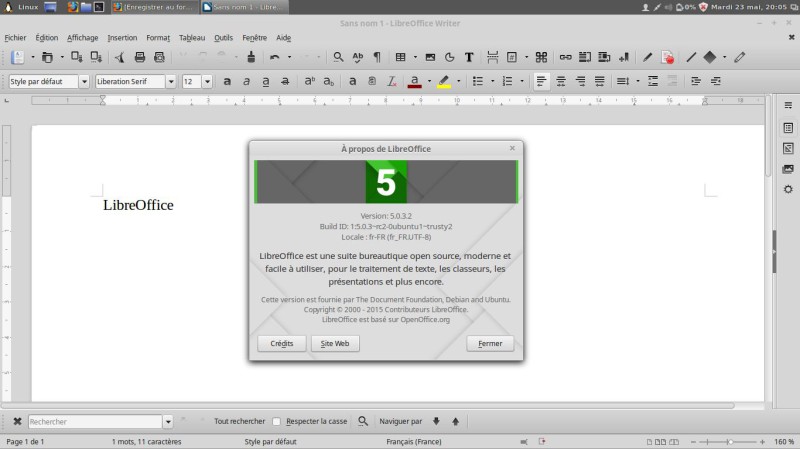Switch to Enregistrer au for... taskbar window
The width and height of the screenshot is (800, 449).
point(155,7)
